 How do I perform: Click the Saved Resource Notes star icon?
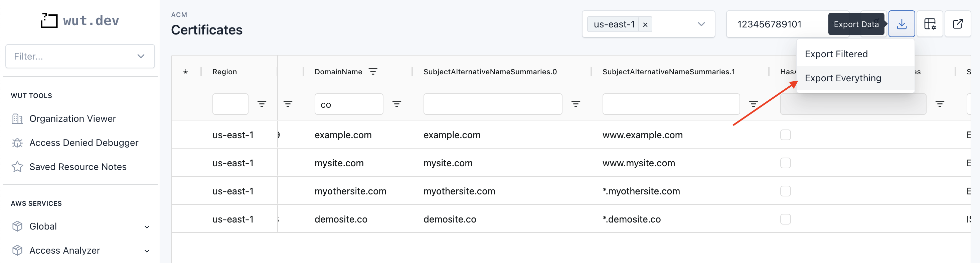pos(17,167)
